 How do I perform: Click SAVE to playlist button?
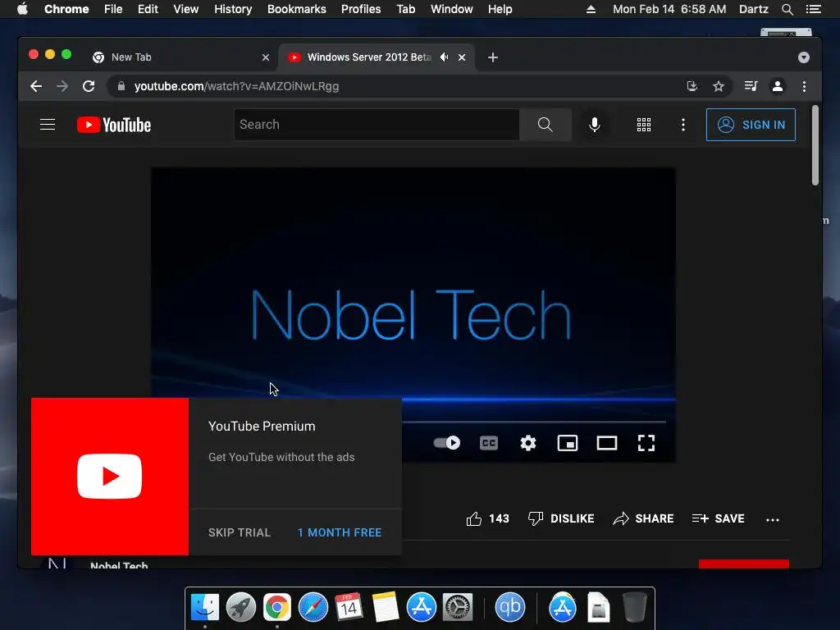point(718,518)
